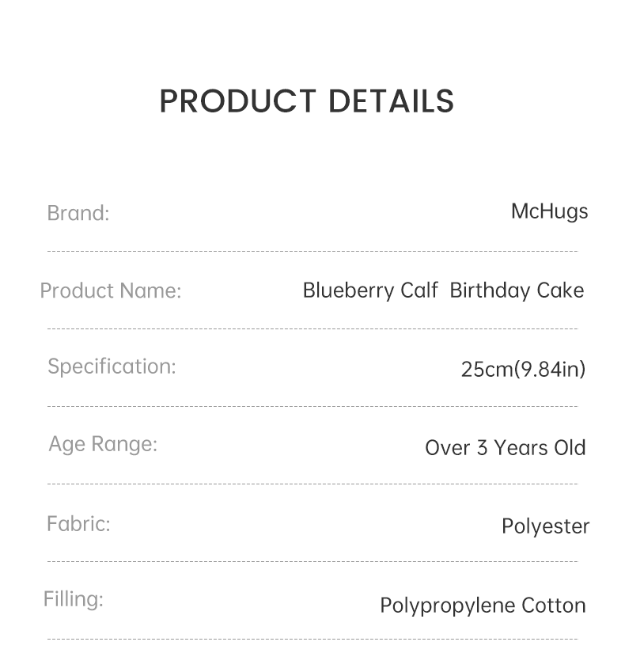The image size is (625, 672).
Task: Click the McHugs brand value
Action: 550,212
